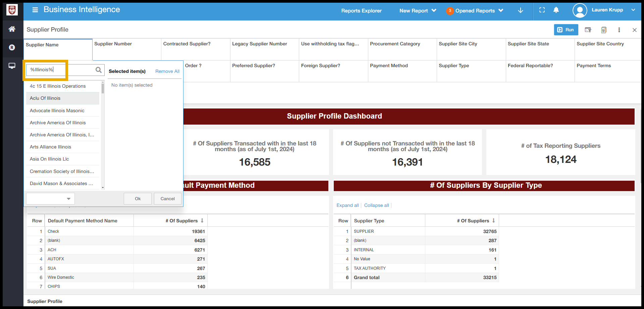
Task: Click the download arrow icon in header
Action: tap(521, 10)
